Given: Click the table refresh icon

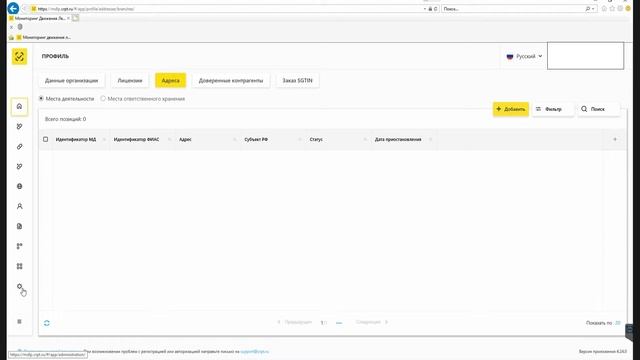Looking at the screenshot, I should coord(47,323).
